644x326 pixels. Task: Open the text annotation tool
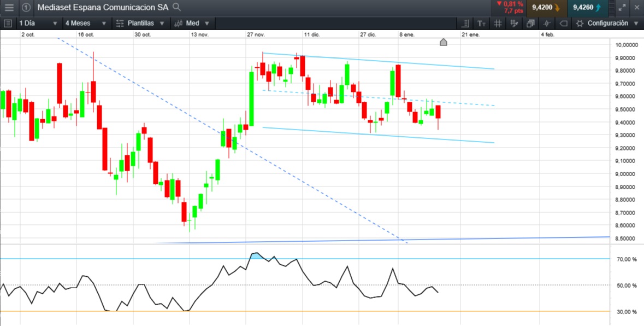click(481, 24)
